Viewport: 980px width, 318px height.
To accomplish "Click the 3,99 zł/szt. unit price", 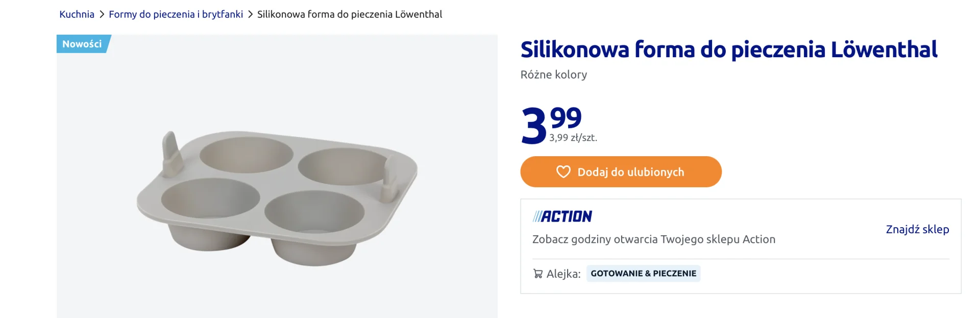I will pos(573,138).
